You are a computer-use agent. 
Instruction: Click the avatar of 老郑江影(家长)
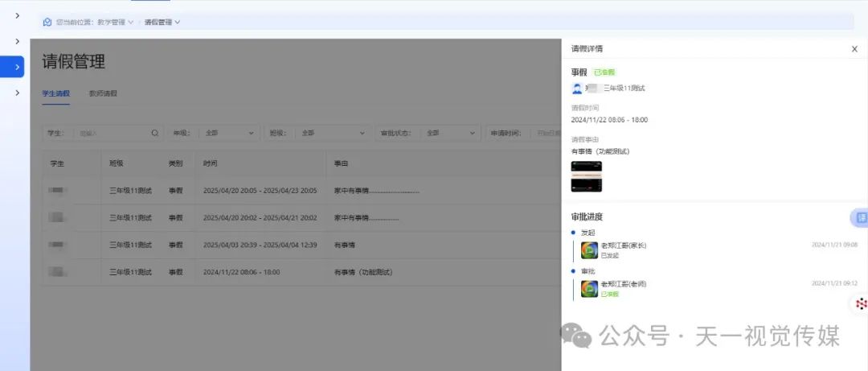[x=589, y=250]
